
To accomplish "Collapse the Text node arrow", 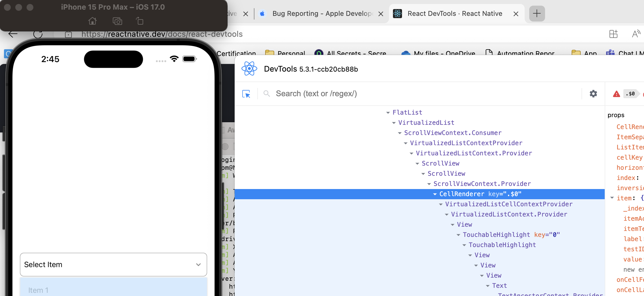I will 488,286.
